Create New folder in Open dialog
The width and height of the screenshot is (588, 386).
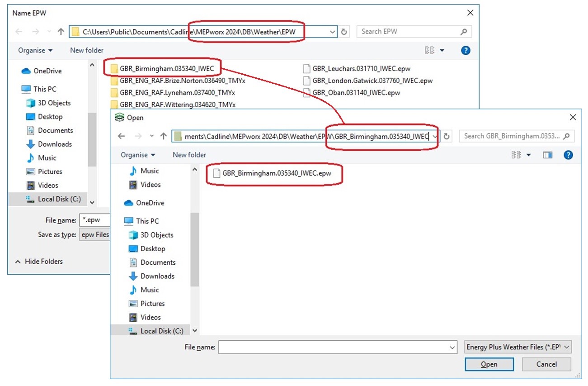[x=189, y=155]
